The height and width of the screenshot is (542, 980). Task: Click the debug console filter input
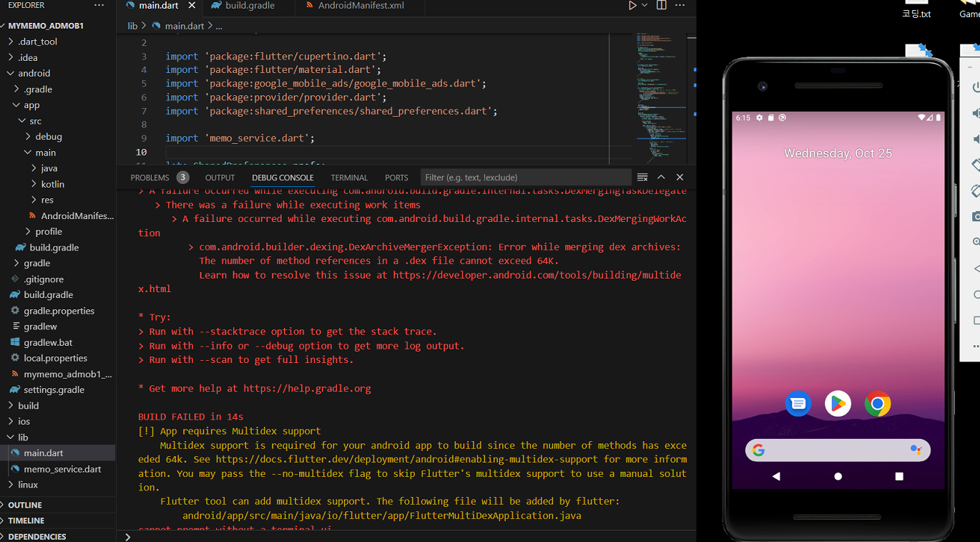tap(526, 178)
